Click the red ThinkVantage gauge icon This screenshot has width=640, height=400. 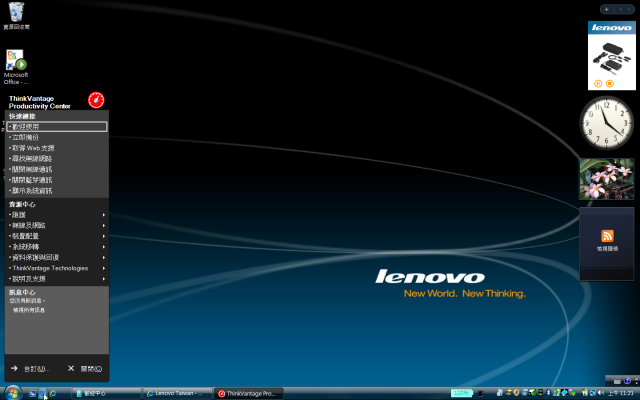(96, 100)
